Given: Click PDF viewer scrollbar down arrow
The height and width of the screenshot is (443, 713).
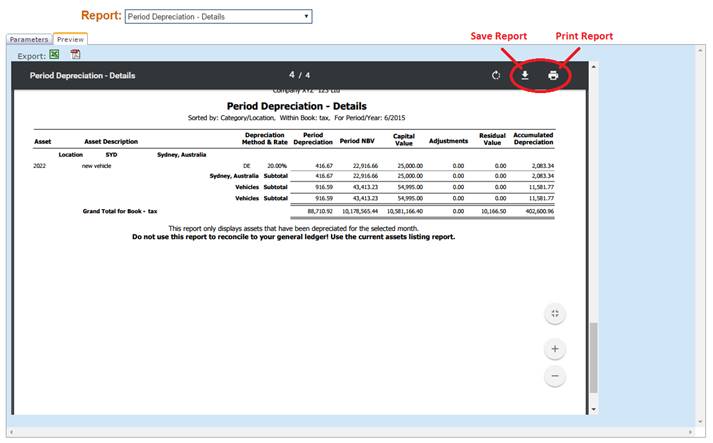Looking at the screenshot, I should (593, 410).
